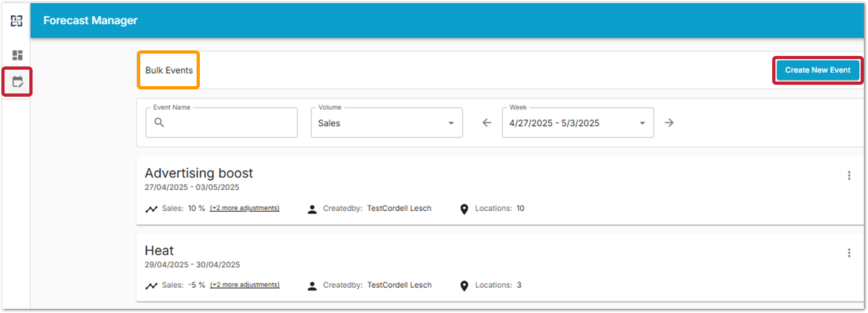The width and height of the screenshot is (868, 313).
Task: Click the person icon on Heat event
Action: coord(312,286)
